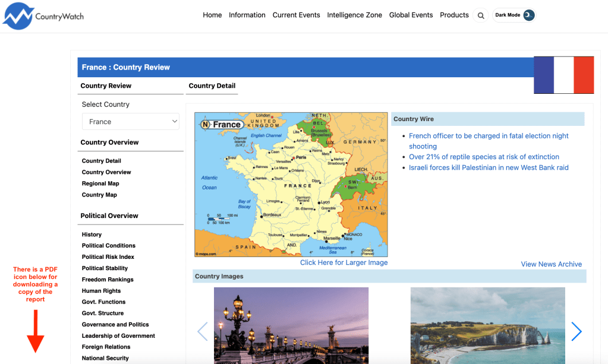Click the right carousel arrow

click(x=576, y=331)
